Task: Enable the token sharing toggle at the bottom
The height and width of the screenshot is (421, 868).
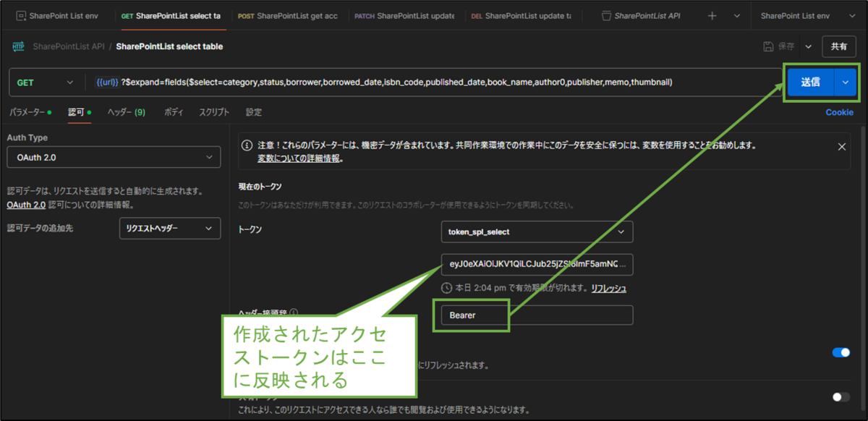Action: click(840, 396)
